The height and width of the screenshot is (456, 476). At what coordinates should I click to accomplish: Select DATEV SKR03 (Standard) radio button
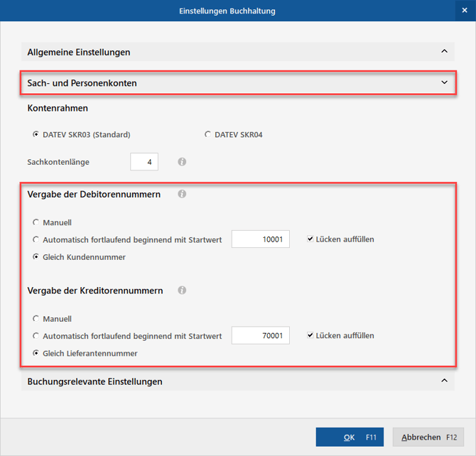(36, 134)
